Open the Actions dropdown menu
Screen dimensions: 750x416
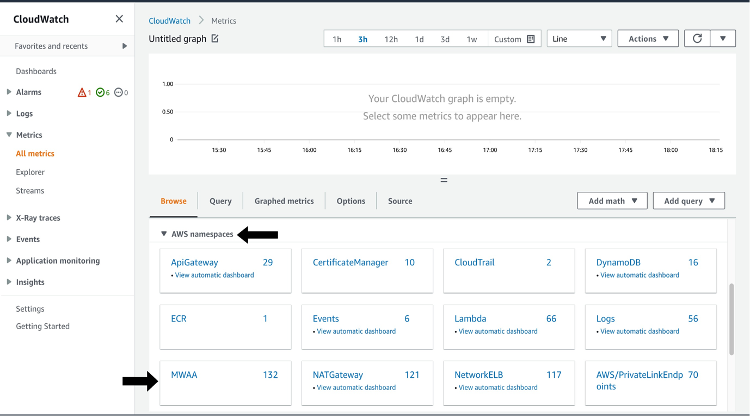pos(648,39)
